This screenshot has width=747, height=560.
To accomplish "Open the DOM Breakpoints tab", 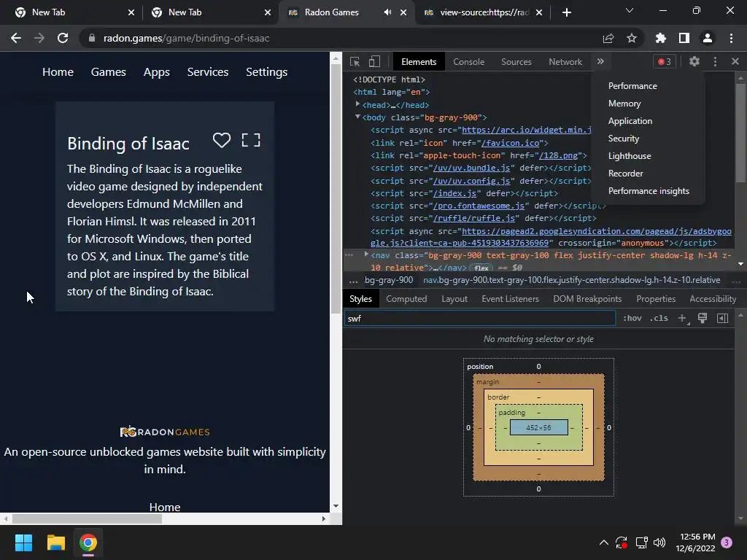I will (587, 298).
